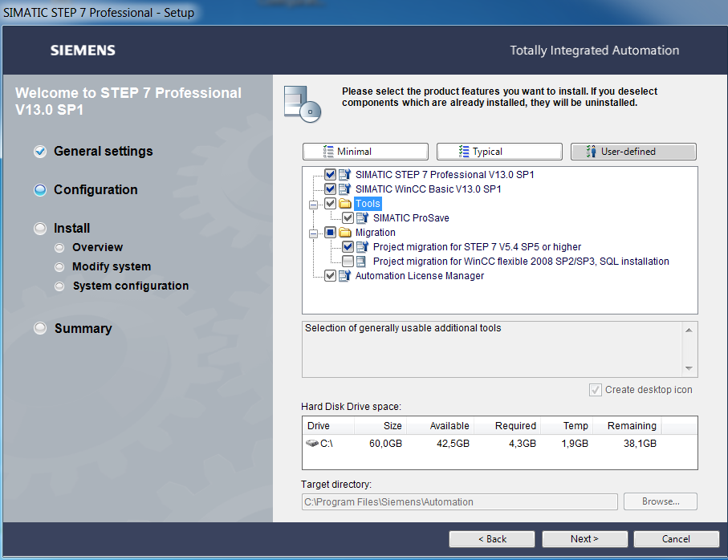728x560 pixels.
Task: Click the installation disc icon beside the instructions
Action: tap(303, 104)
